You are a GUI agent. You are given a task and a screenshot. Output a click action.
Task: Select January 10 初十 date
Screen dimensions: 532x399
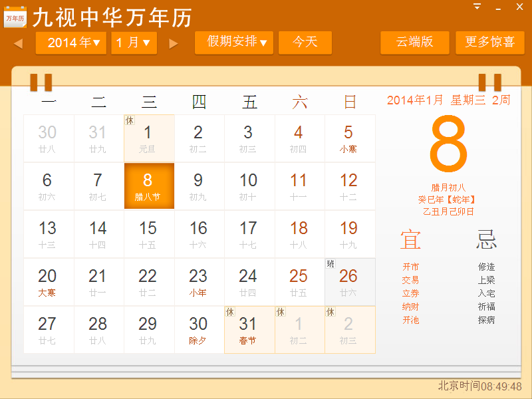click(249, 186)
